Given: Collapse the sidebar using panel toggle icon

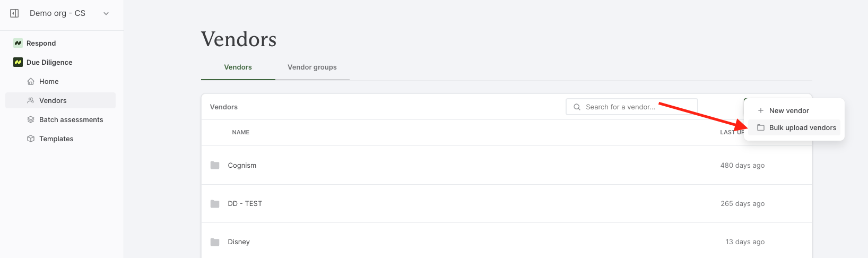Looking at the screenshot, I should tap(14, 13).
